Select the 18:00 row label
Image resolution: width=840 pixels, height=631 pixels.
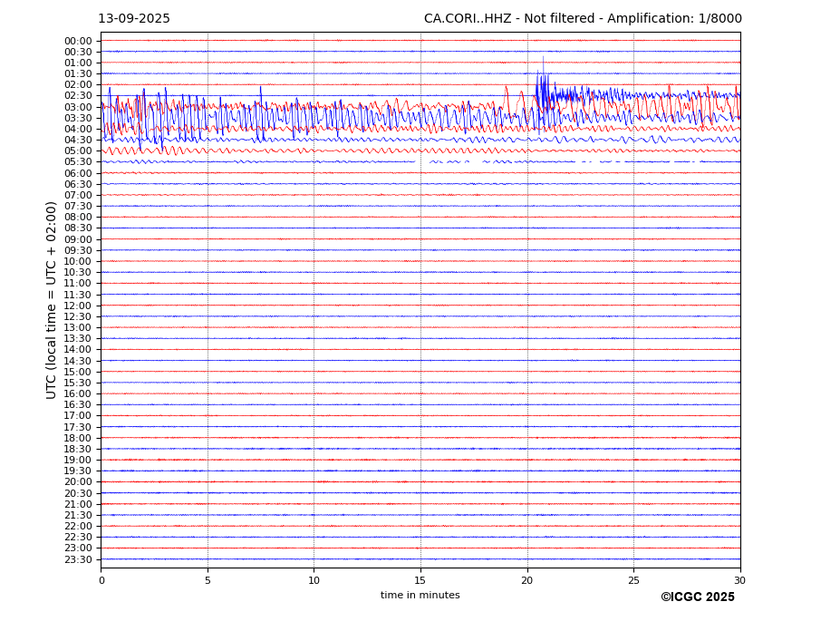pyautogui.click(x=78, y=439)
